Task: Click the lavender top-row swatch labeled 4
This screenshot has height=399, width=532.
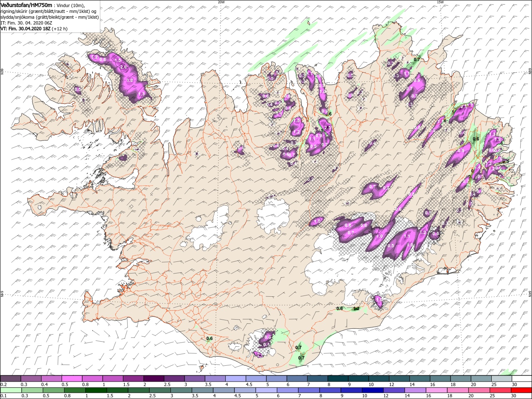Action: click(x=235, y=379)
